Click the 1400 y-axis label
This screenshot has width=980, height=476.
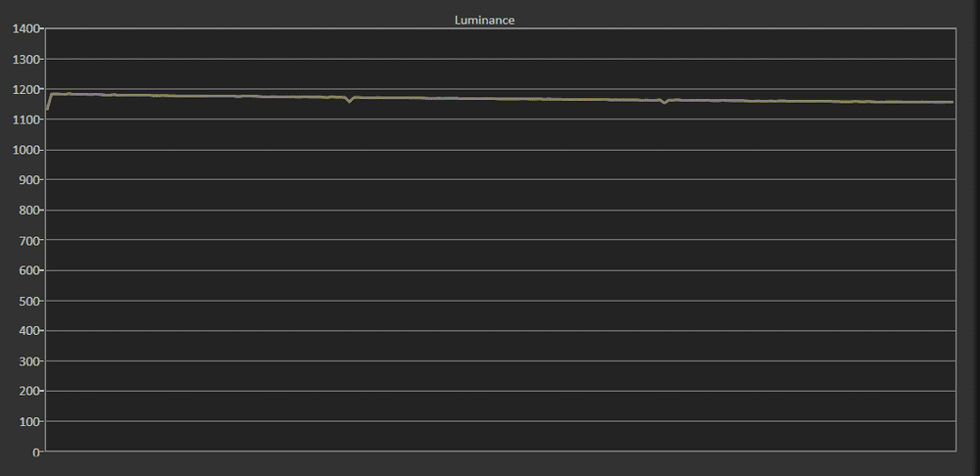tap(24, 29)
